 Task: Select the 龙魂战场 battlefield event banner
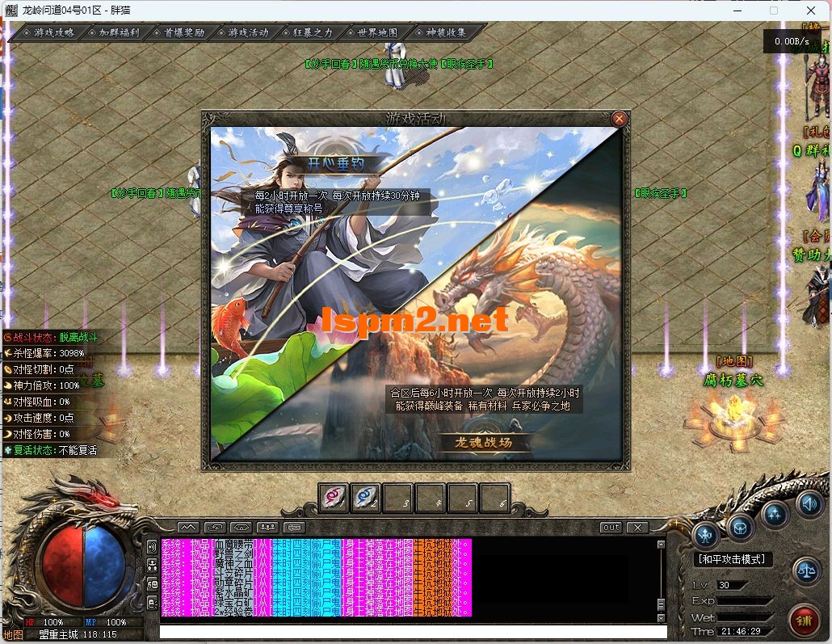(483, 442)
